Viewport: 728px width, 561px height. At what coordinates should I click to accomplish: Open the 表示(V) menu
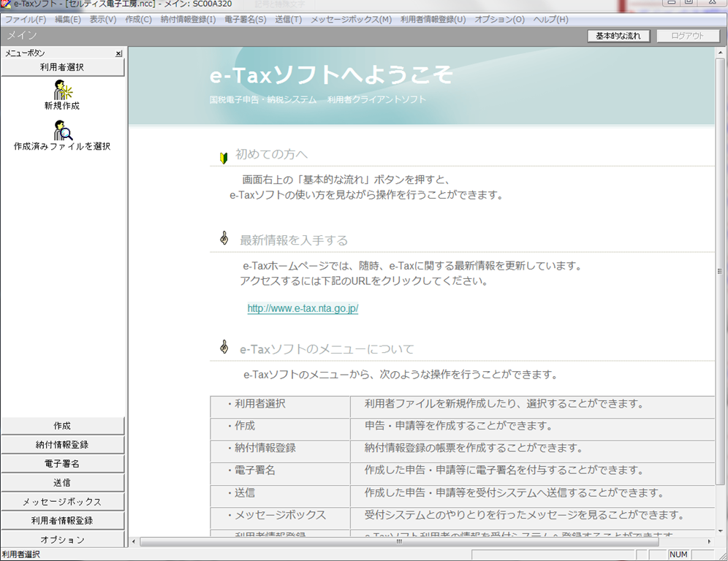coord(103,20)
